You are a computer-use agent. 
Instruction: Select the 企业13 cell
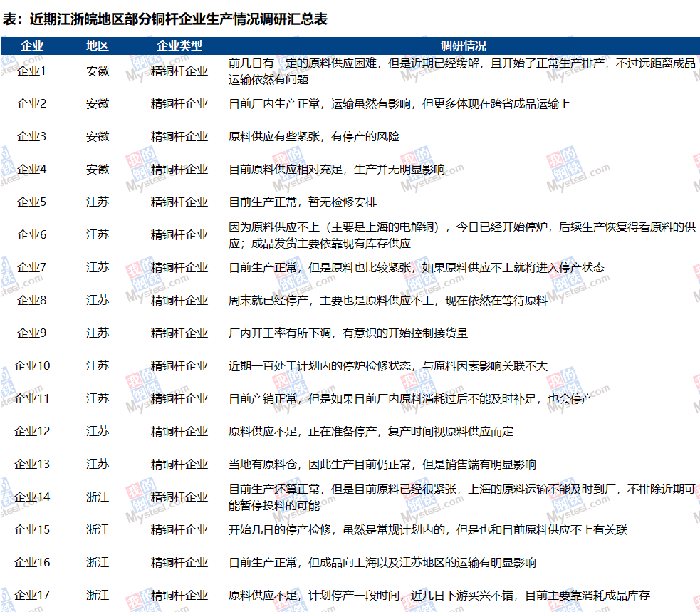tap(32, 465)
